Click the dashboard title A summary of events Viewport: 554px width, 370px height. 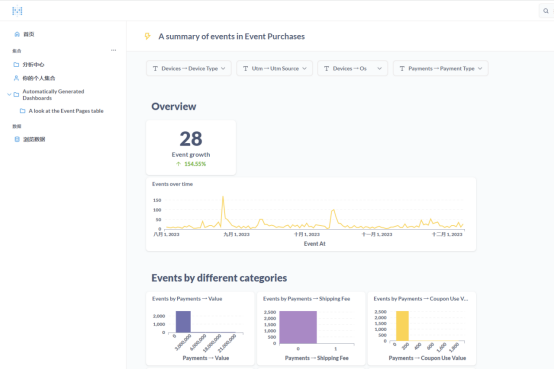tap(231, 36)
